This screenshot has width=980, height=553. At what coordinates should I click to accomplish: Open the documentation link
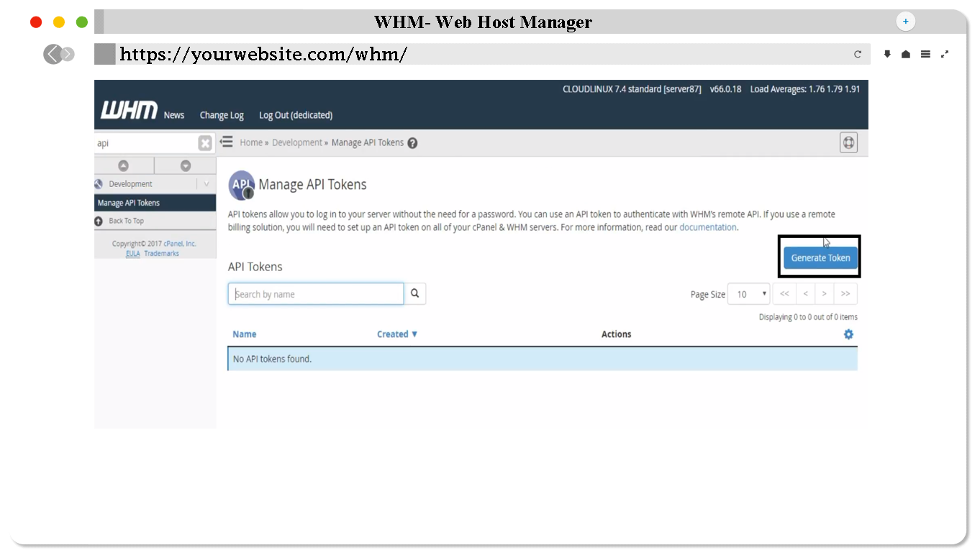pos(708,227)
